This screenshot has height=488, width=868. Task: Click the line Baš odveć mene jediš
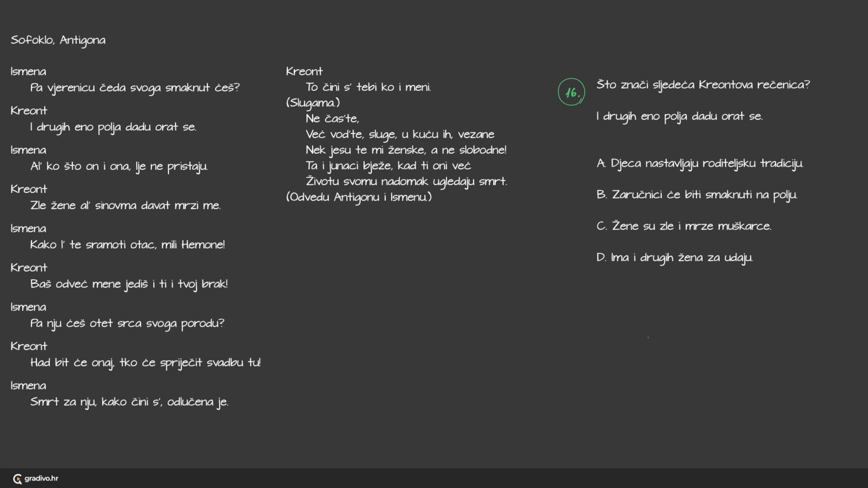[129, 284]
